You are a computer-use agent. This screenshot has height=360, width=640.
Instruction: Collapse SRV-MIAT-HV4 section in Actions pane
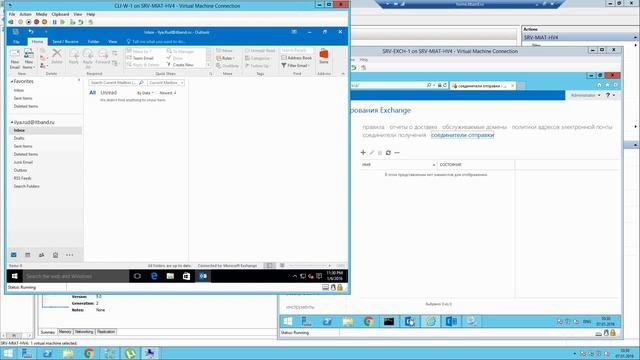[x=635, y=37]
